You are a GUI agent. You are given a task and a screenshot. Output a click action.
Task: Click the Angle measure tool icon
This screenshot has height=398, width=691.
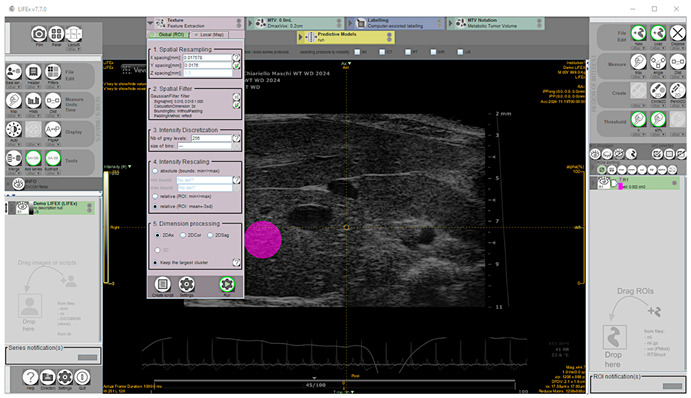tap(658, 62)
